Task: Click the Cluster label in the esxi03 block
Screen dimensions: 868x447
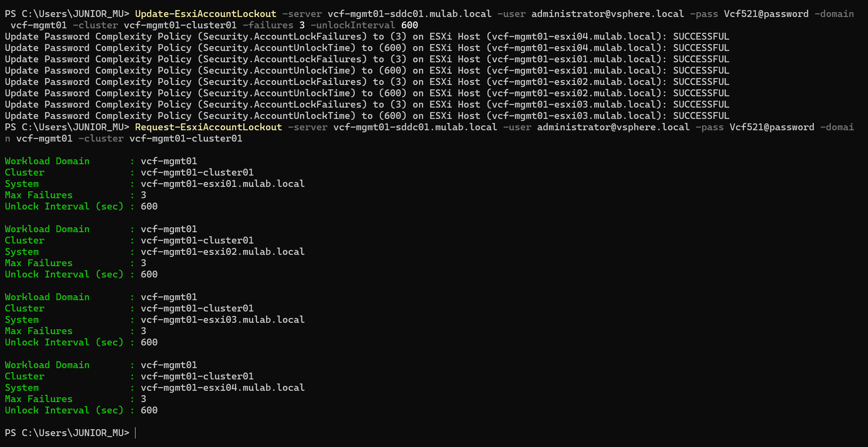Action: [24, 308]
